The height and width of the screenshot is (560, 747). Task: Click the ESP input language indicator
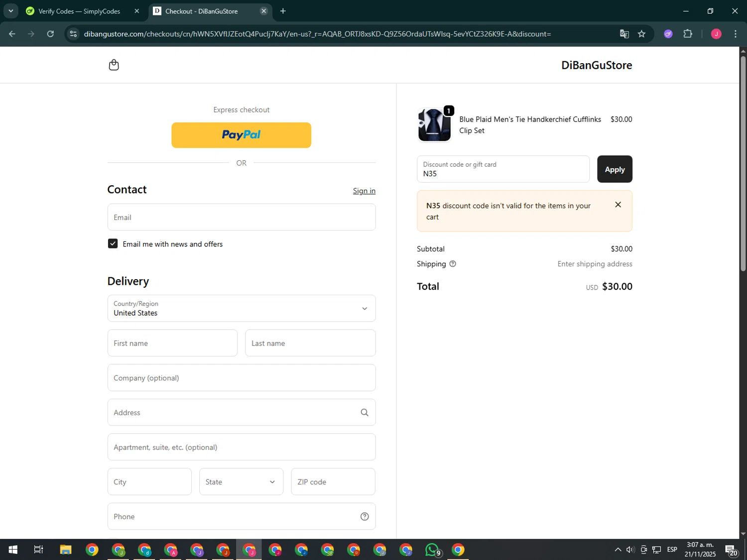click(672, 550)
